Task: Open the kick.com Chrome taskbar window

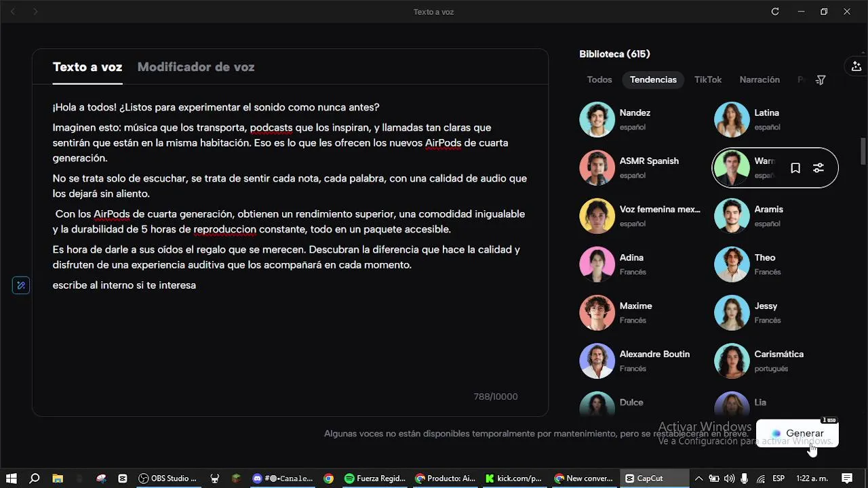Action: point(513,478)
